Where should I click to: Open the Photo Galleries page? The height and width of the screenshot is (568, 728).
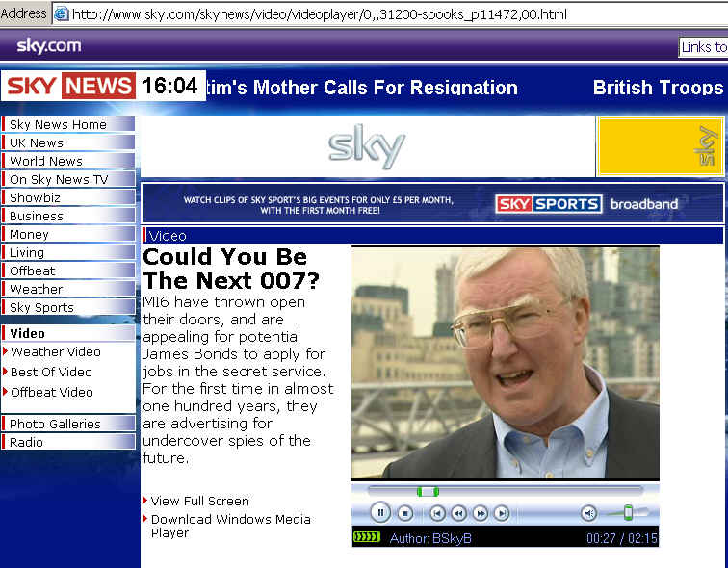point(55,424)
